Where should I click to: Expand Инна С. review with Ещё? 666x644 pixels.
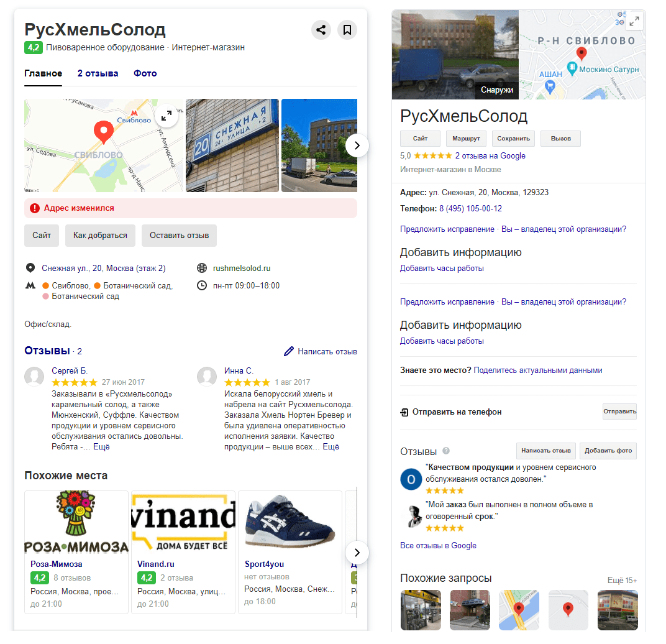331,447
